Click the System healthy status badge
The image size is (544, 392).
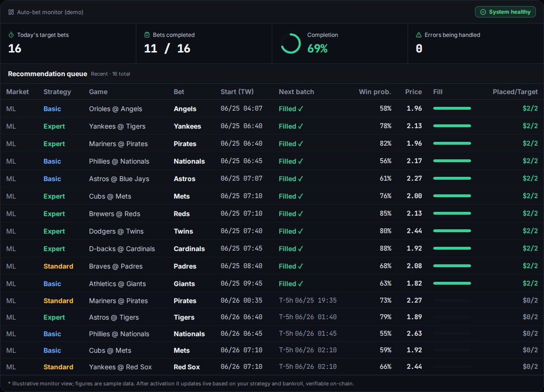point(505,12)
